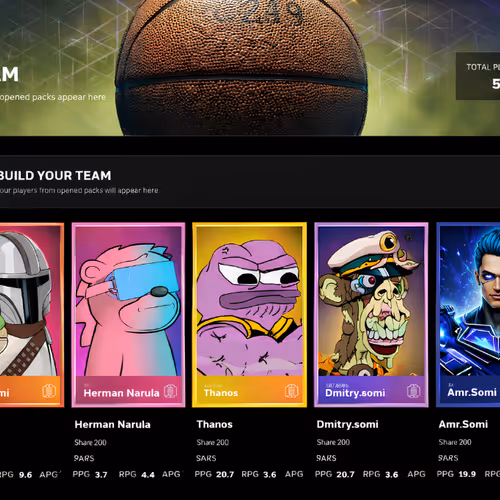Click the Dmitry.somi name below card
Screen dimensions: 500x500
pyautogui.click(x=348, y=424)
